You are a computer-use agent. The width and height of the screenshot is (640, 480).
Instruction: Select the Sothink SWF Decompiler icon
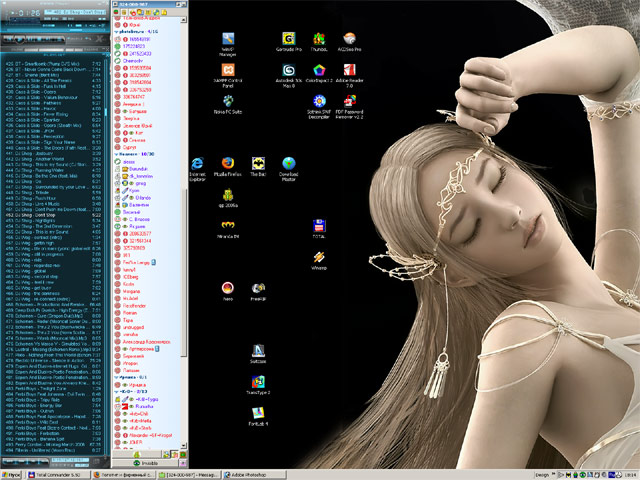coord(319,107)
